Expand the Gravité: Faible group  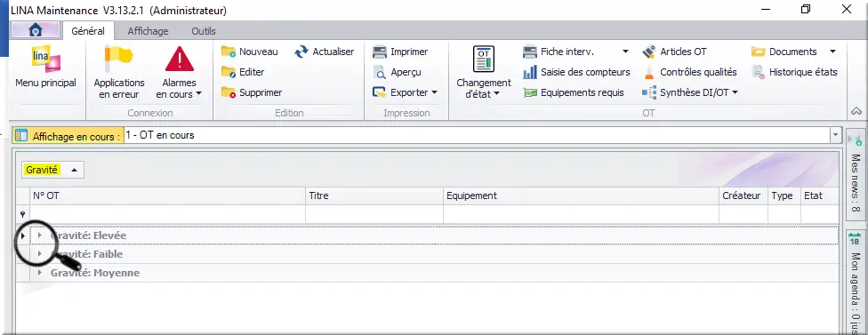40,254
